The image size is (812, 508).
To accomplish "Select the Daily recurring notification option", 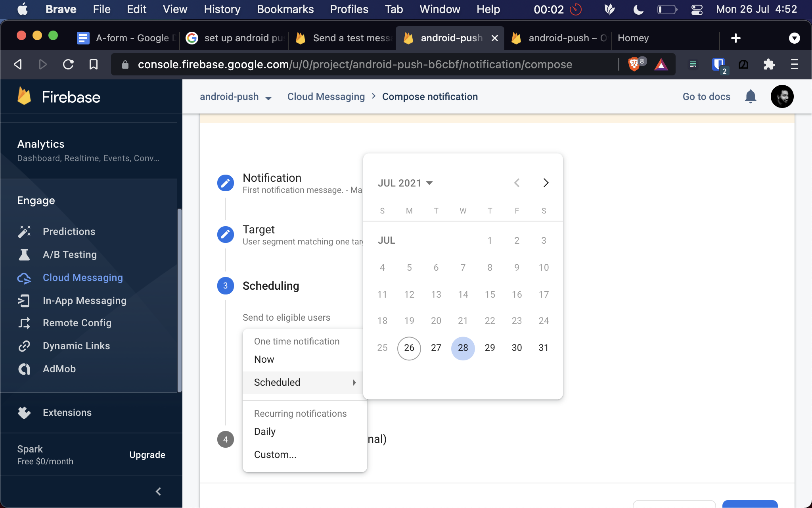I will point(265,431).
